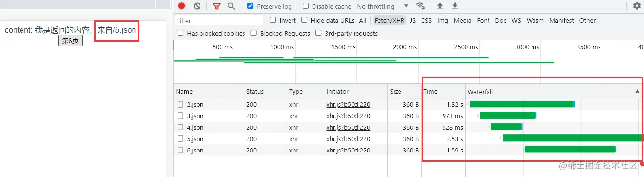644x177 pixels.
Task: Open the network search magnifier
Action: (231, 6)
